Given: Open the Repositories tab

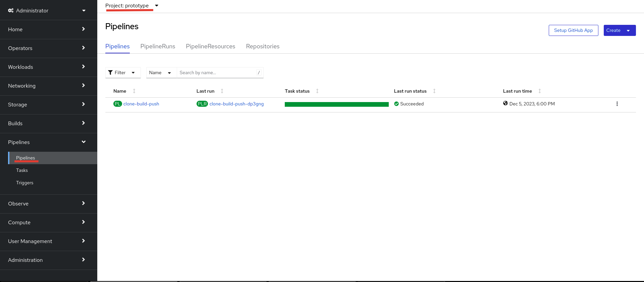Looking at the screenshot, I should coord(263,46).
